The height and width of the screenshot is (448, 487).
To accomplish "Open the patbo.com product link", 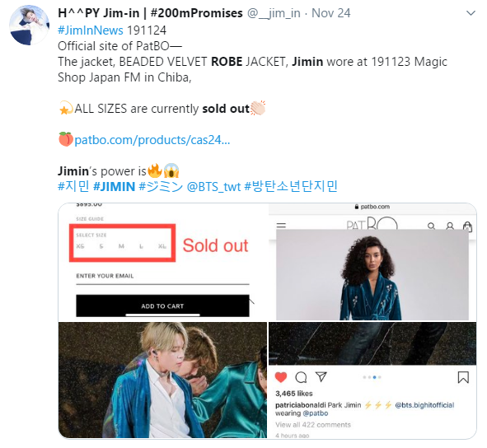I will tap(152, 140).
